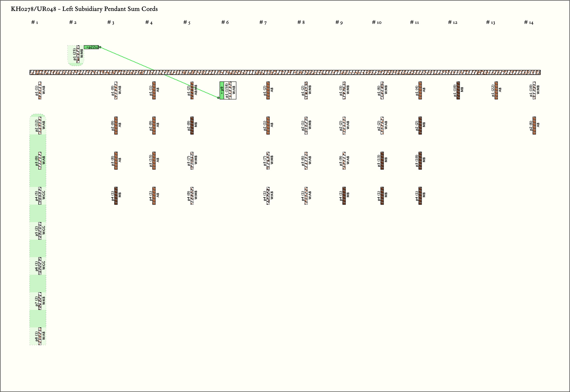Click the p3 (15) AB cord in column 4
This screenshot has height=392, width=570.
coord(154,161)
